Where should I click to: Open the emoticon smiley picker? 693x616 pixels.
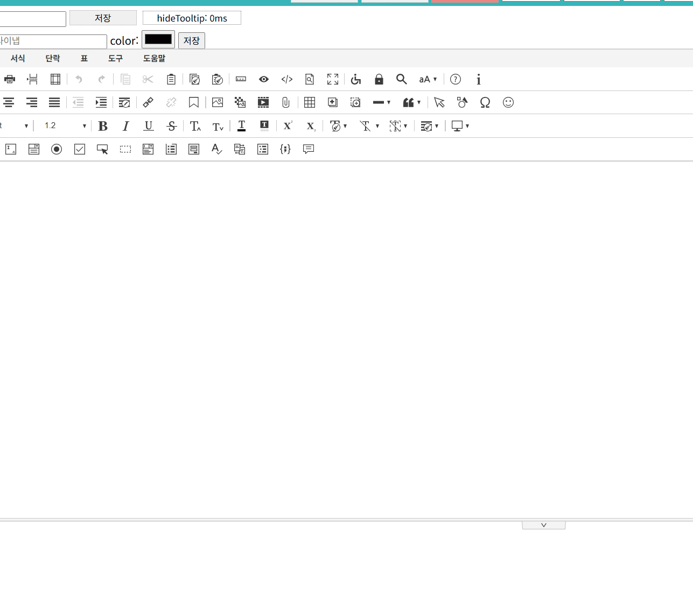[x=508, y=102]
